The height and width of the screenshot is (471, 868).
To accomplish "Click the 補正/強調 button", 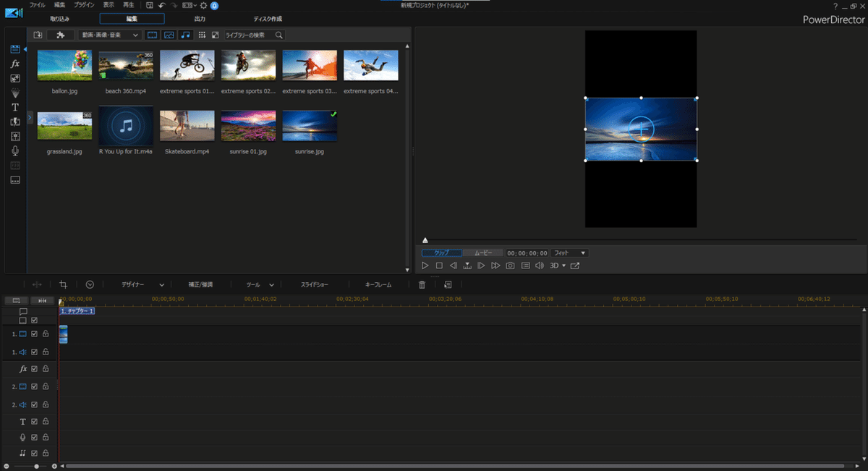I will coord(200,284).
